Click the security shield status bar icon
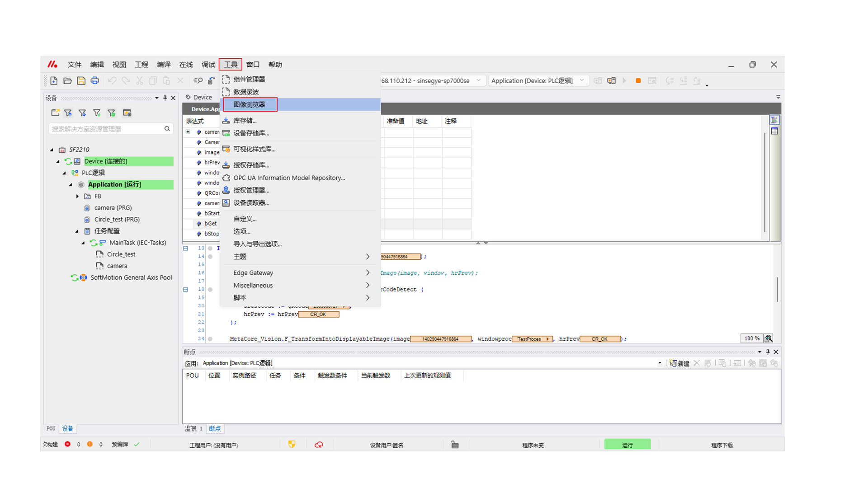 click(292, 445)
